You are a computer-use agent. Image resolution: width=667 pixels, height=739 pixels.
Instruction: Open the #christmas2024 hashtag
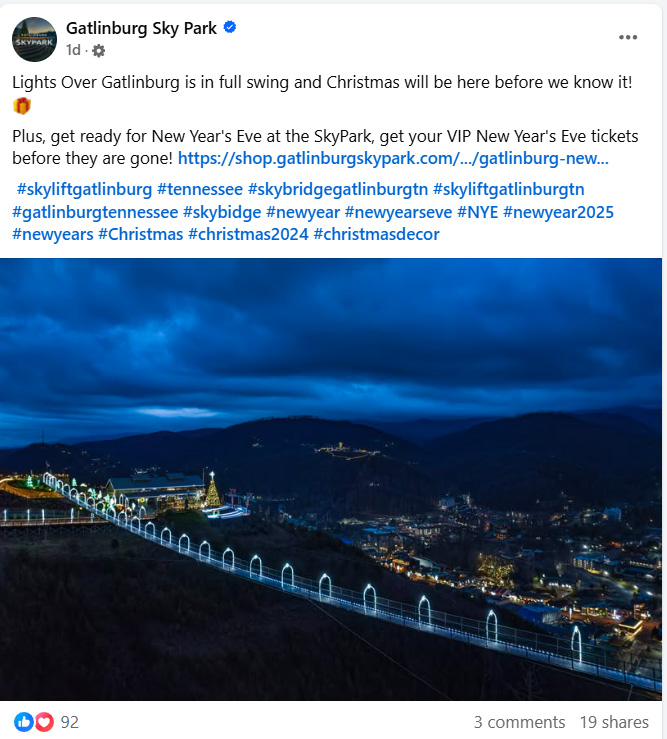[x=248, y=234]
